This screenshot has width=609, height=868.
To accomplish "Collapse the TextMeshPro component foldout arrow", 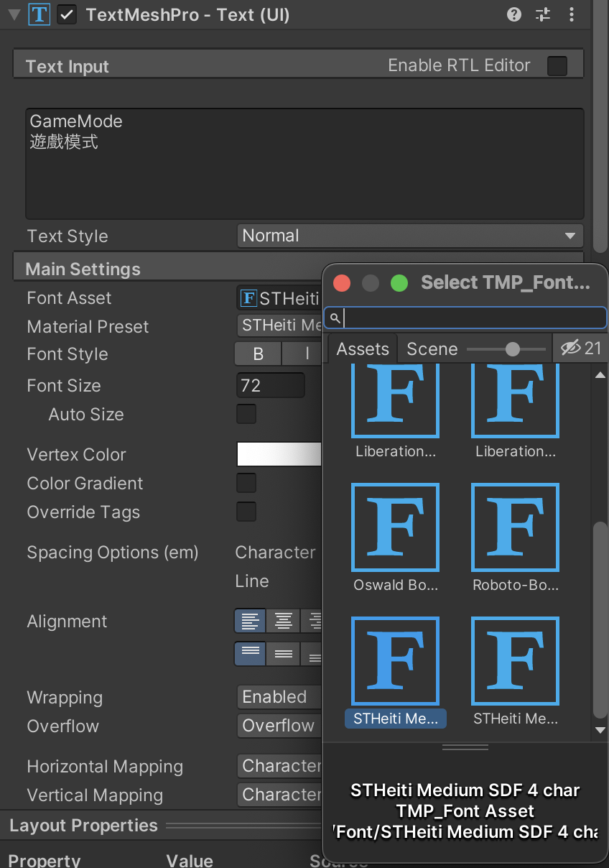I will pyautogui.click(x=14, y=14).
